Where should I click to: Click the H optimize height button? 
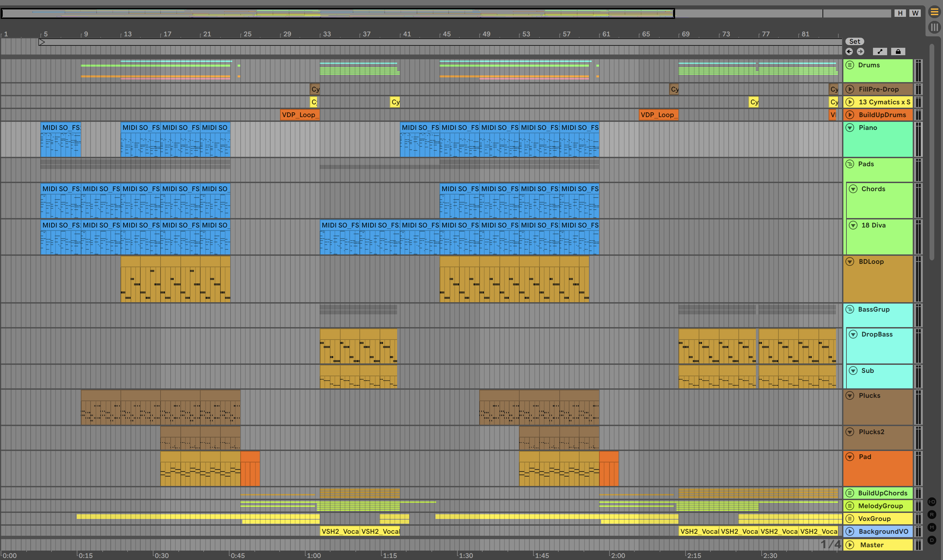(x=900, y=13)
